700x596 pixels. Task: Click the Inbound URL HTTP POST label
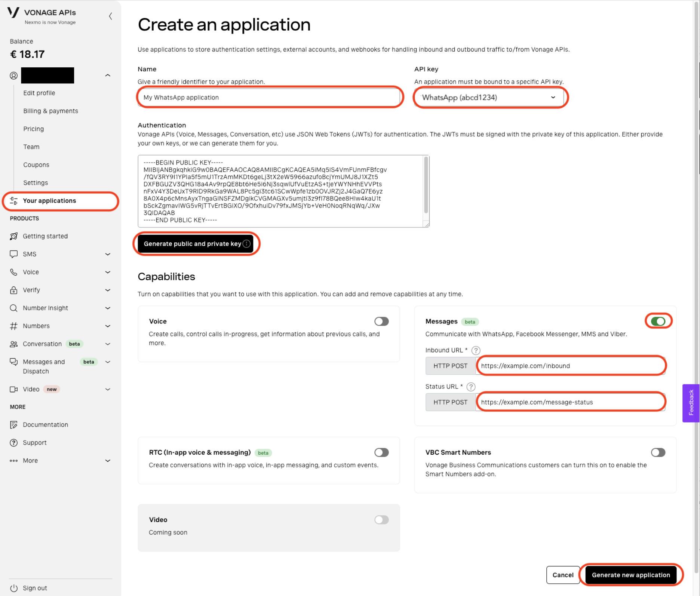tap(450, 366)
